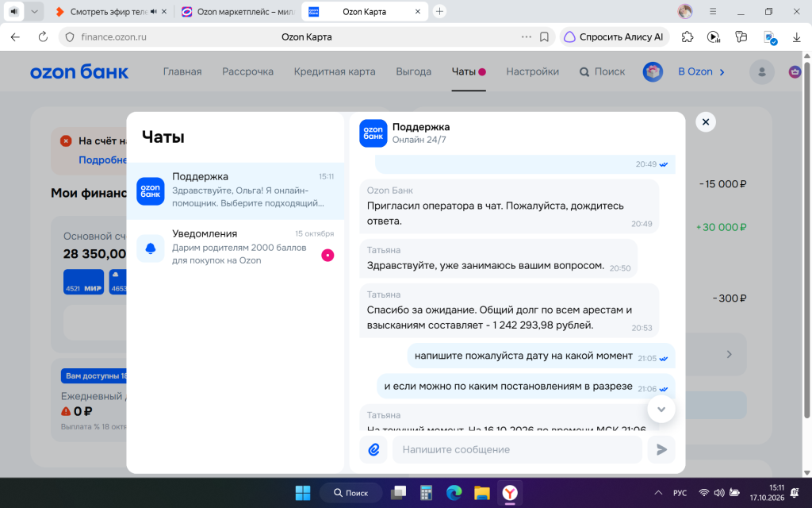Bookmark the page via address bar icon

click(544, 37)
